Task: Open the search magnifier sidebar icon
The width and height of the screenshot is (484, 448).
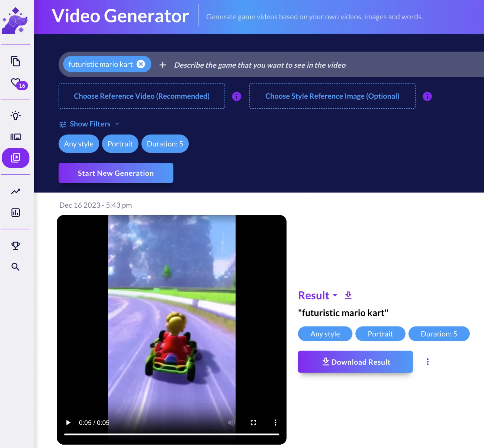Action: (15, 267)
